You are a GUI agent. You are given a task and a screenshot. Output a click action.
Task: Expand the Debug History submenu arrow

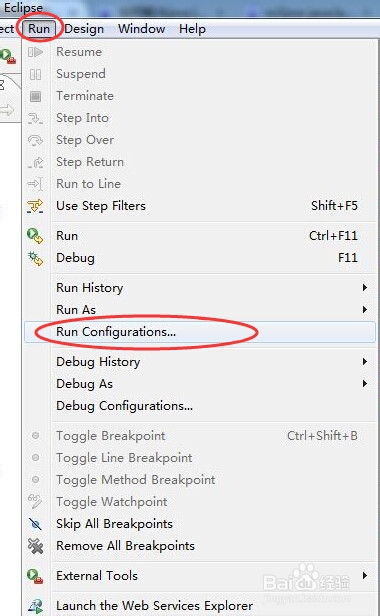point(365,361)
